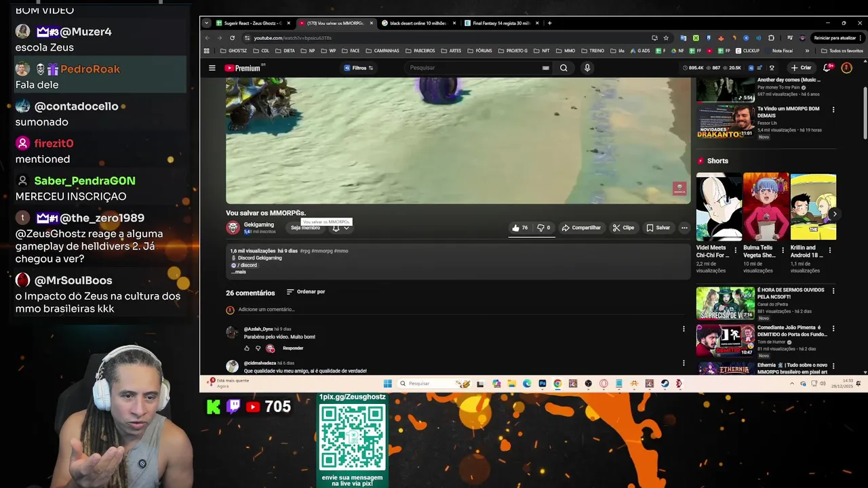Open the tab search dropdown arrow
This screenshot has width=868, height=488.
tap(206, 23)
